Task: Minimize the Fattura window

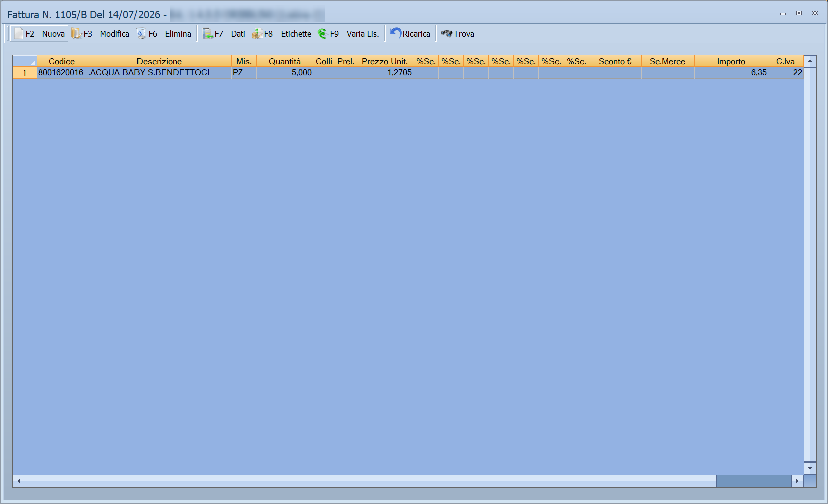Action: (783, 13)
